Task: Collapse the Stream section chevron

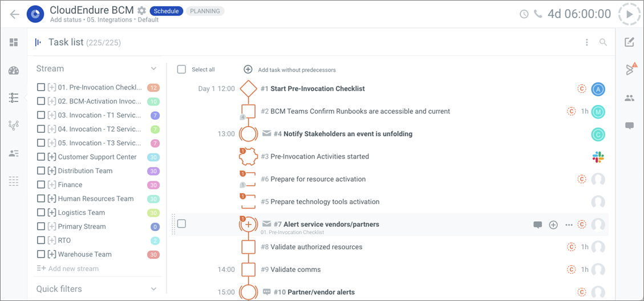Action: [153, 68]
